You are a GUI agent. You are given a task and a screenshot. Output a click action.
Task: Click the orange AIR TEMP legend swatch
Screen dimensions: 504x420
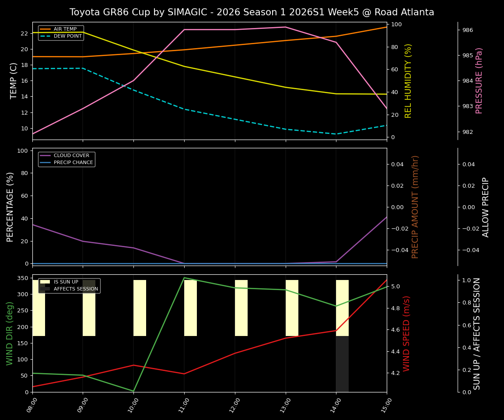click(x=44, y=28)
